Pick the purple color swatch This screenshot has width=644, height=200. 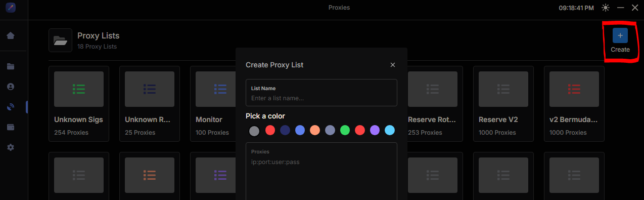(x=375, y=131)
